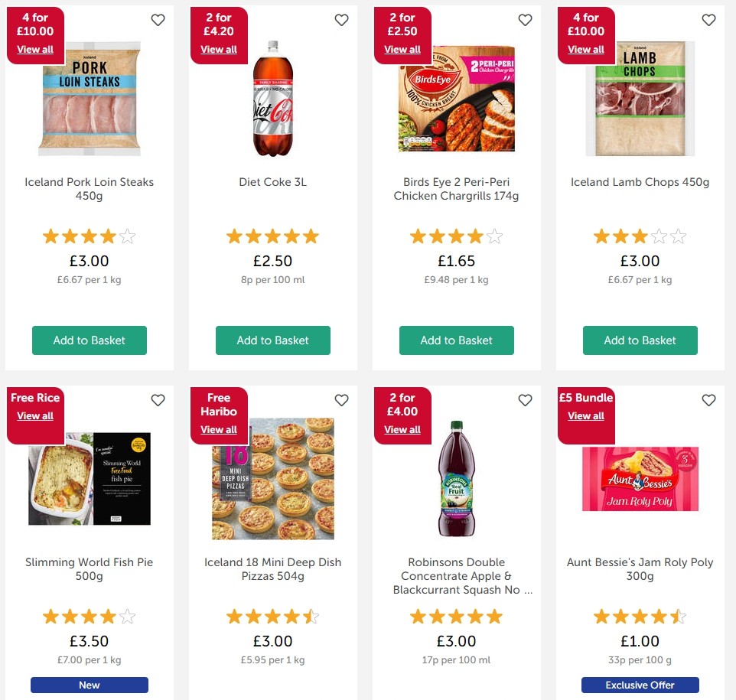Screen dimensions: 736x700
Task: Open View all for the 2 for £4.20 deal
Action: click(x=219, y=49)
